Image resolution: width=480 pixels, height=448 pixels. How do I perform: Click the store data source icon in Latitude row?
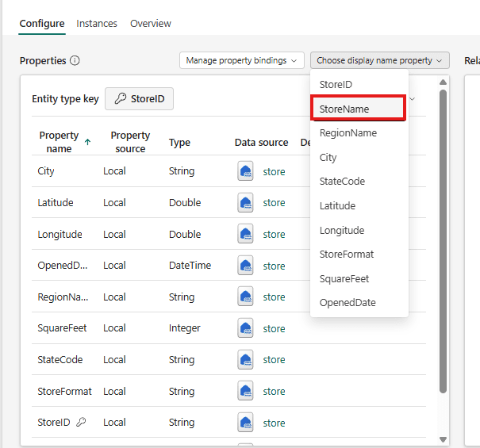245,202
